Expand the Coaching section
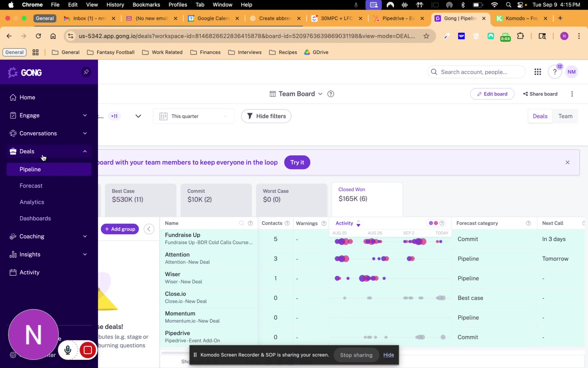 (x=49, y=236)
